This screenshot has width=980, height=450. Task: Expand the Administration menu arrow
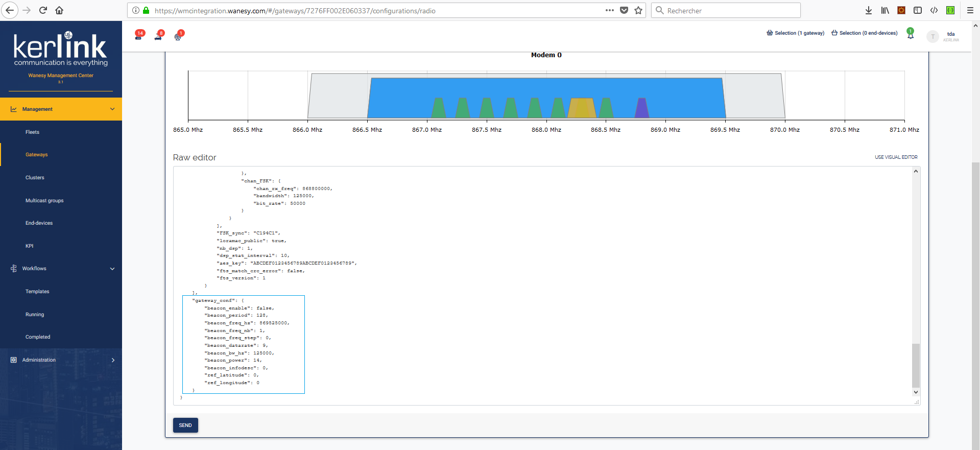(113, 360)
